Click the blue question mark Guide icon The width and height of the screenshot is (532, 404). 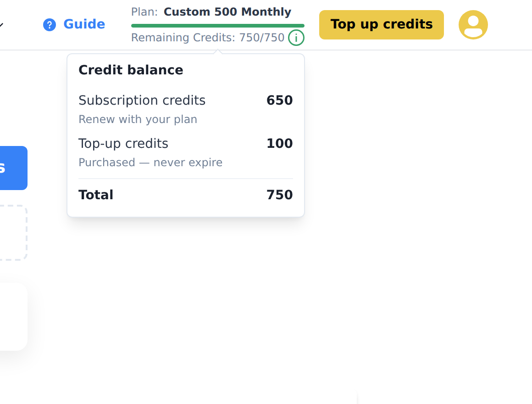coord(50,25)
